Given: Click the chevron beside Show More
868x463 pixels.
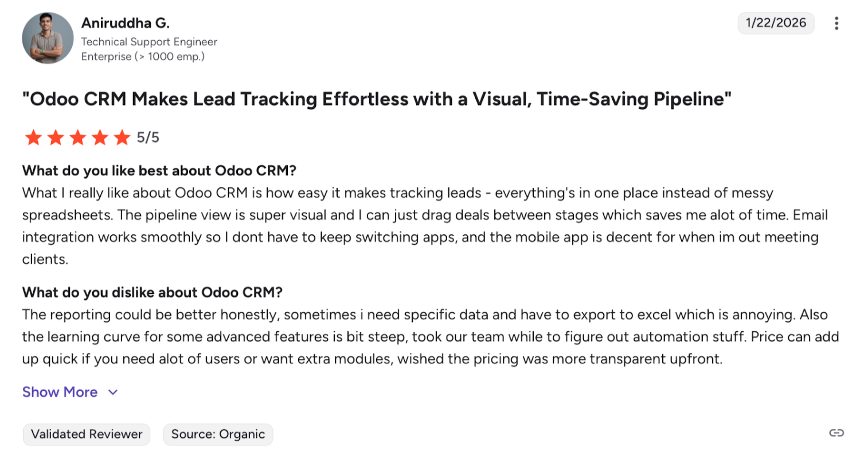Looking at the screenshot, I should coord(113,393).
